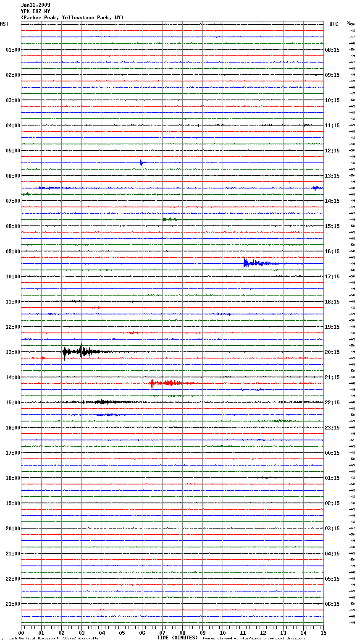Click the '04:00' MST row label
The width and height of the screenshot is (357, 644).
[13, 126]
